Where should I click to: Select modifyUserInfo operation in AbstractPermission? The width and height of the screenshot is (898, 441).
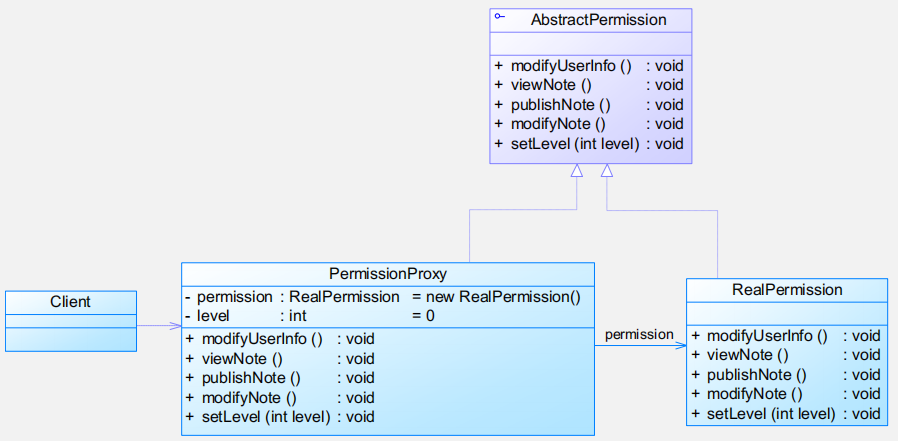[x=589, y=66]
